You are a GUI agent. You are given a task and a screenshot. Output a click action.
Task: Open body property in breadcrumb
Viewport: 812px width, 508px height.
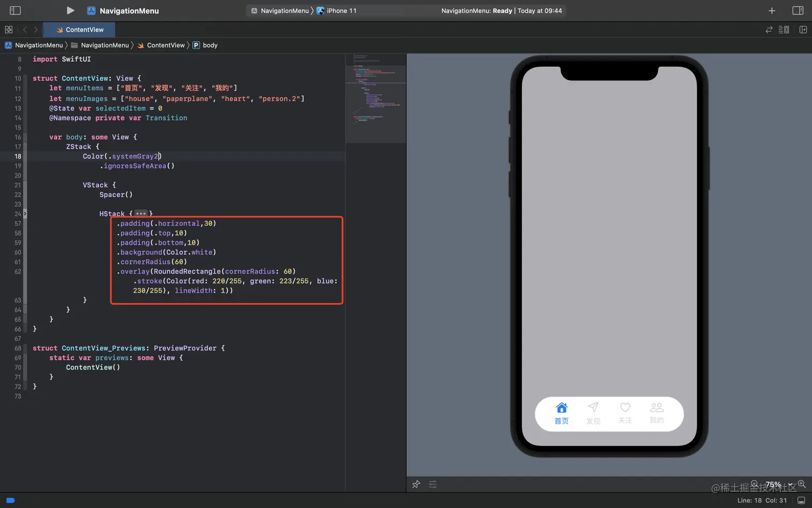[x=205, y=45]
